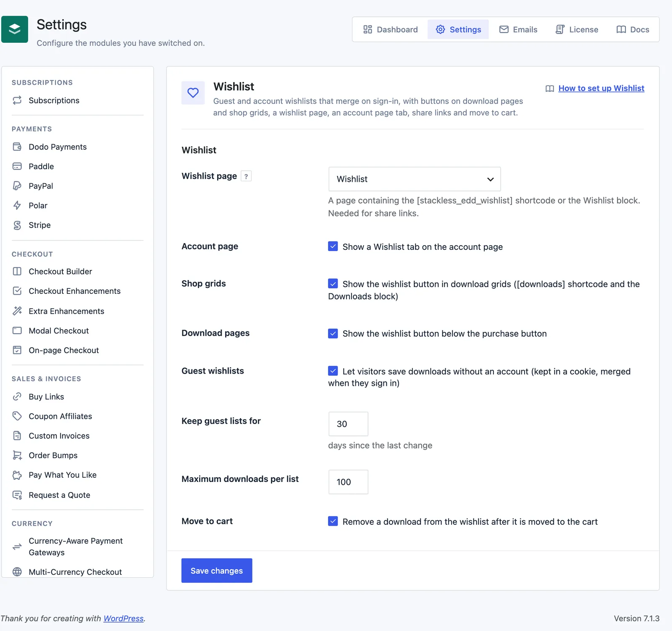This screenshot has height=631, width=672.
Task: Toggle the Account page Wishlist tab checkbox
Action: pyautogui.click(x=333, y=246)
